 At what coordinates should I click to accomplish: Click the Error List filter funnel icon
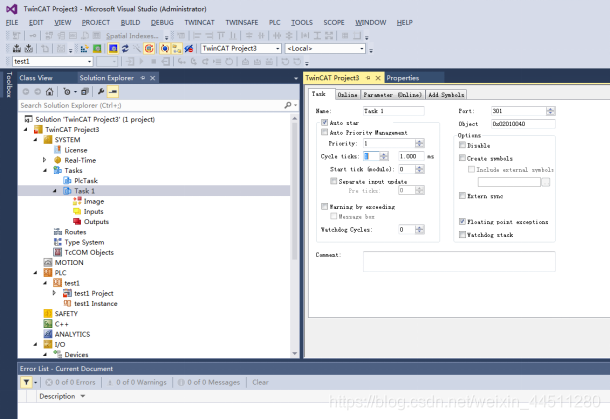click(x=26, y=383)
